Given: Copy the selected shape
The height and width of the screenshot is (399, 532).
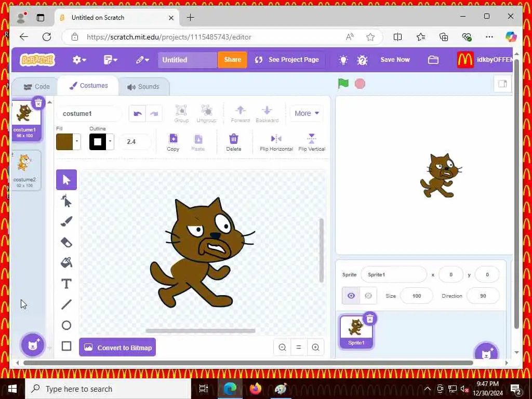Looking at the screenshot, I should coord(173,142).
